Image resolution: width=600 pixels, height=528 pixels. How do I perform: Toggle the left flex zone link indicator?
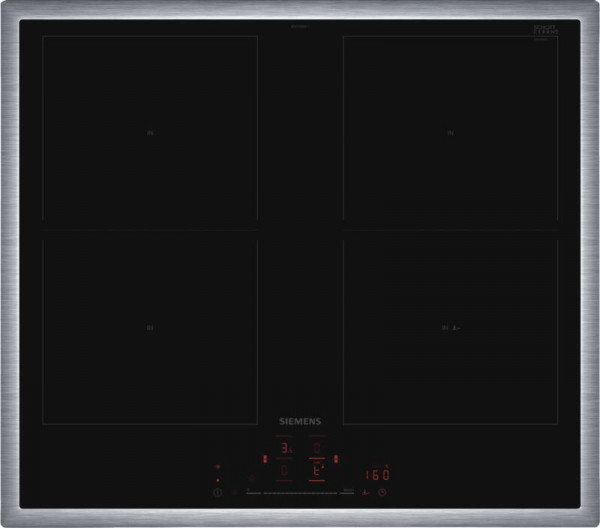click(x=265, y=460)
